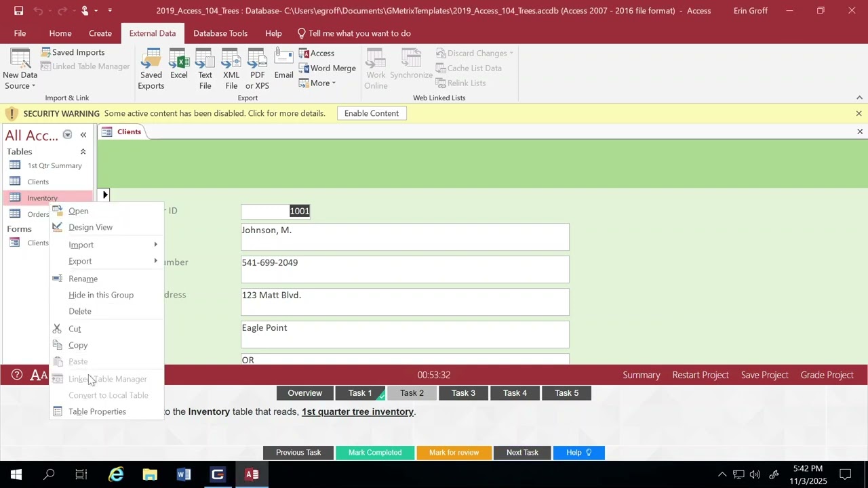868x488 pixels.
Task: Select the 1st Qtr Summary table
Action: (47, 165)
